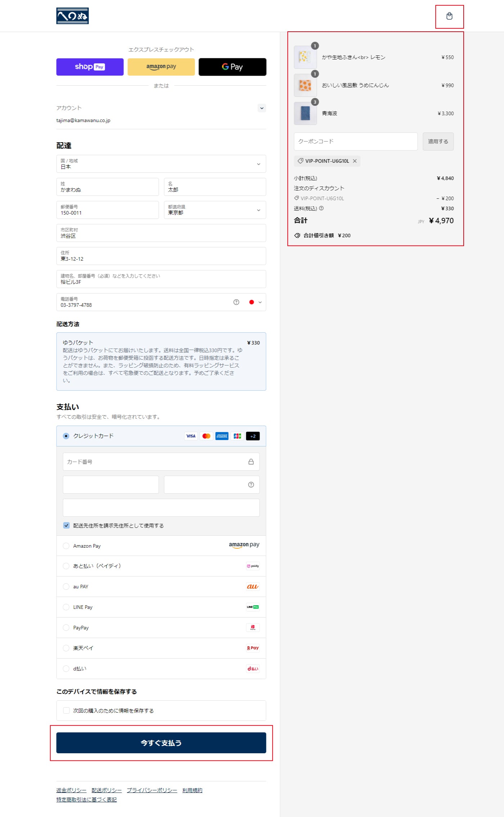The width and height of the screenshot is (504, 817).
Task: Pay with the Shop Pay express button
Action: (90, 67)
